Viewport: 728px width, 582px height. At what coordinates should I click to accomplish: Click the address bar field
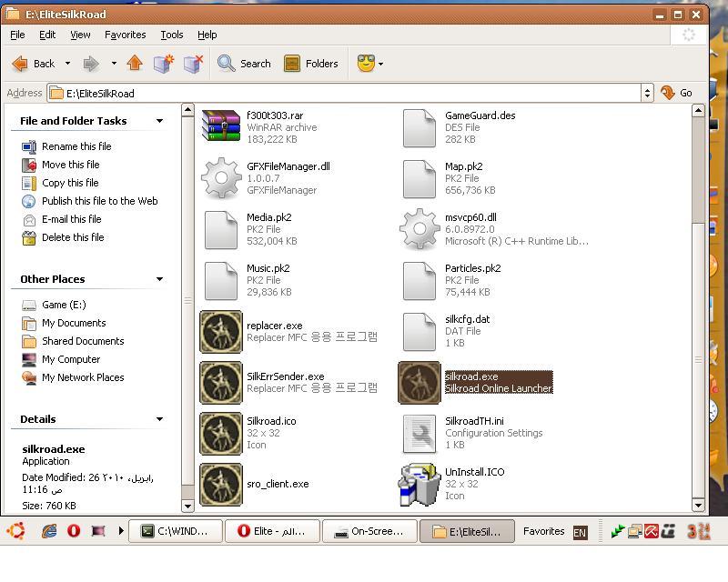[344, 94]
